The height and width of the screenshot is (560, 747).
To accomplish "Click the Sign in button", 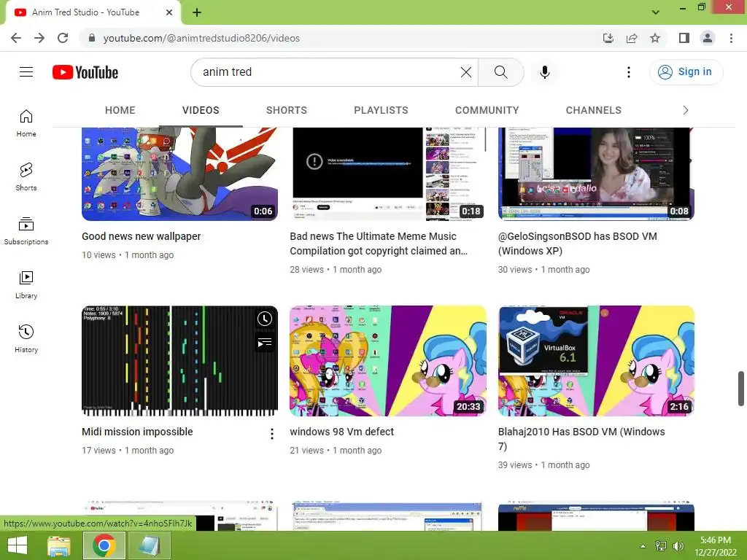I will click(x=686, y=72).
